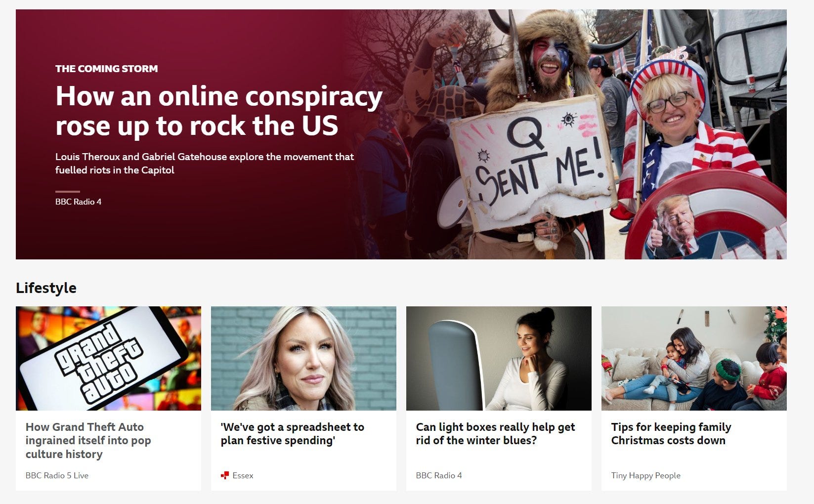This screenshot has width=814, height=504.
Task: Read 'Can light boxes really help' headline
Action: (496, 433)
